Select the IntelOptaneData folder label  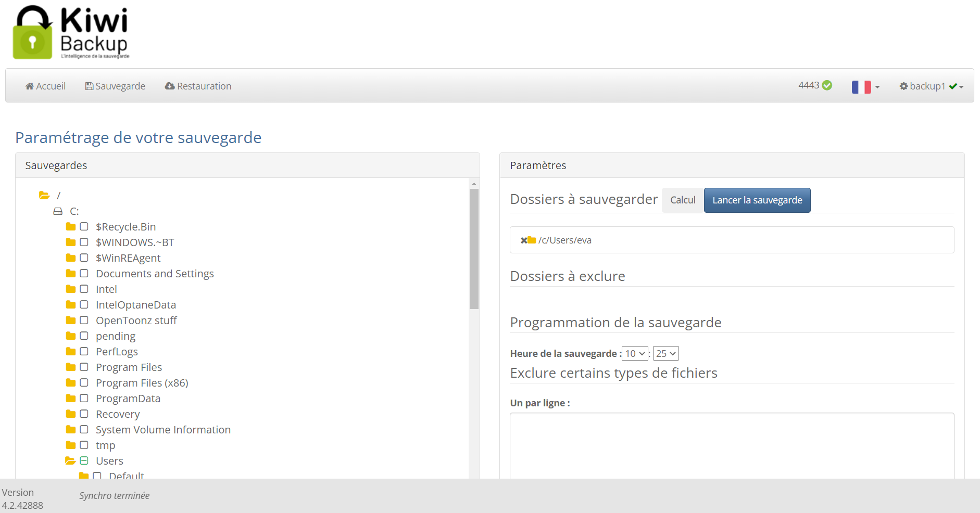click(x=136, y=305)
